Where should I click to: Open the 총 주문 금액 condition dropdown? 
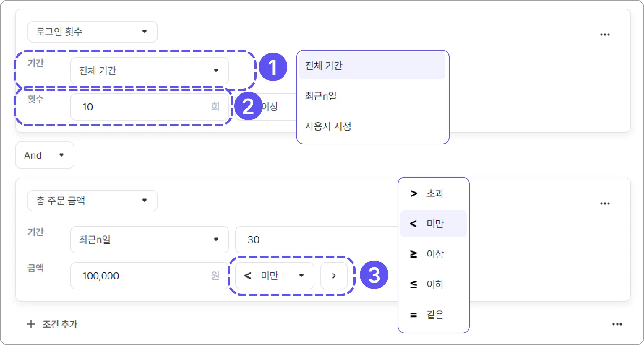92,201
